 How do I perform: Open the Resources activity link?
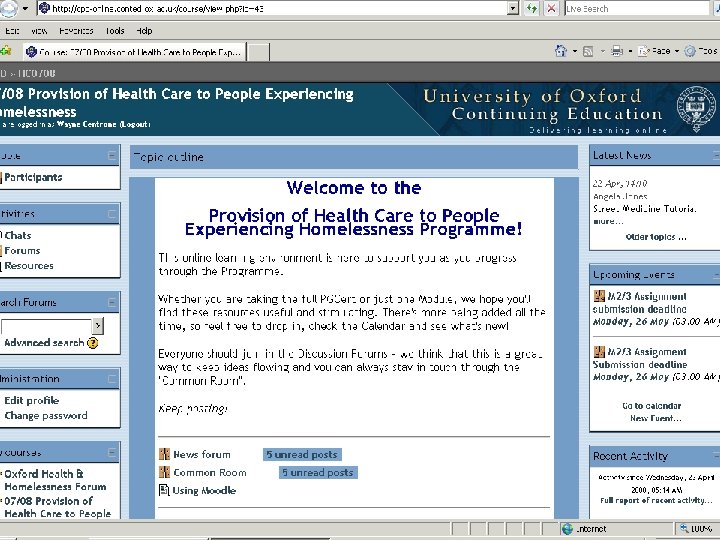(29, 266)
